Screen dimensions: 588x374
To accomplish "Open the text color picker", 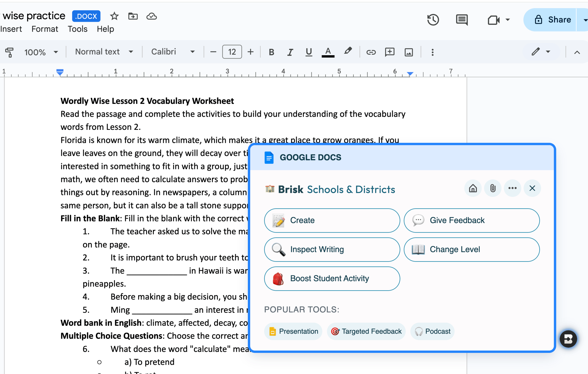I will (x=328, y=52).
